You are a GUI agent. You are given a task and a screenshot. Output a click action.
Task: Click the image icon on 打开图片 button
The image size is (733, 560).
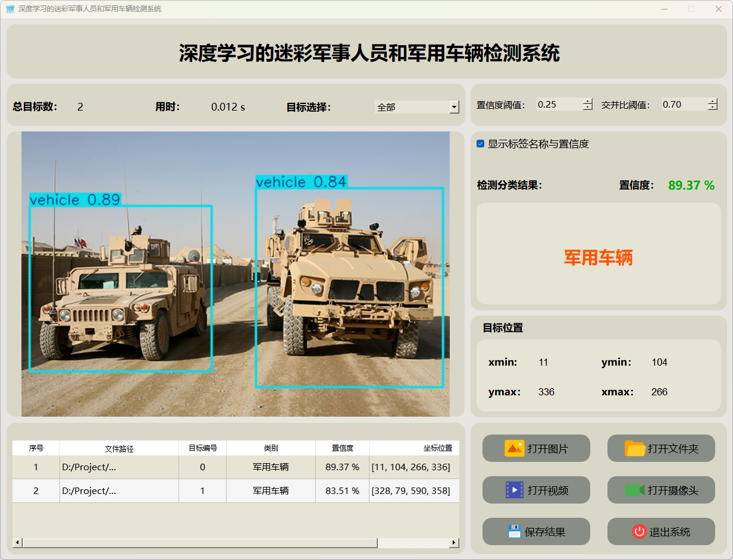point(514,448)
